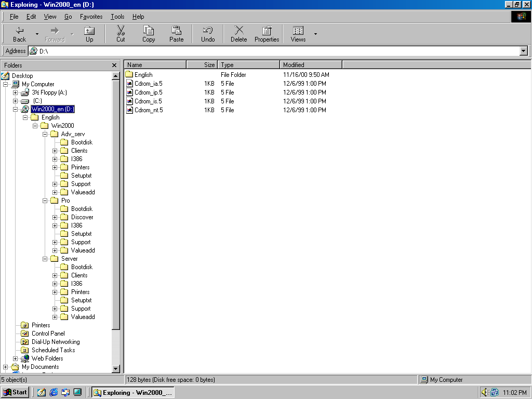Sort by the Modified column header
The height and width of the screenshot is (399, 532).
[x=311, y=65]
